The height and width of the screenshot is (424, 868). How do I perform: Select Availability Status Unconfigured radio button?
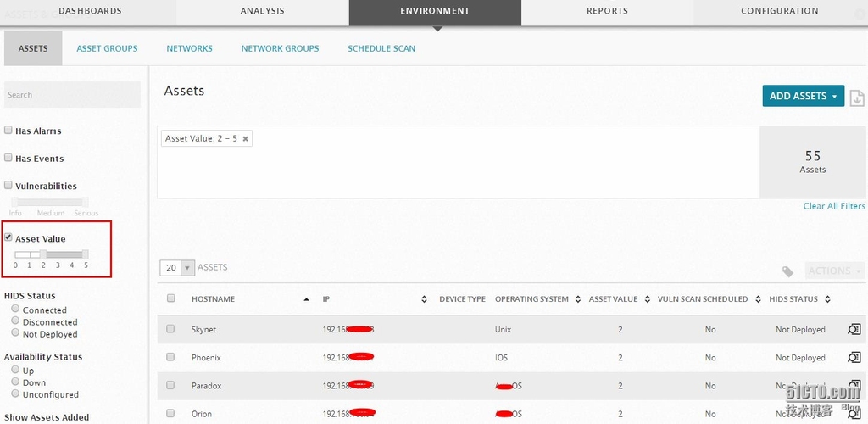[15, 394]
